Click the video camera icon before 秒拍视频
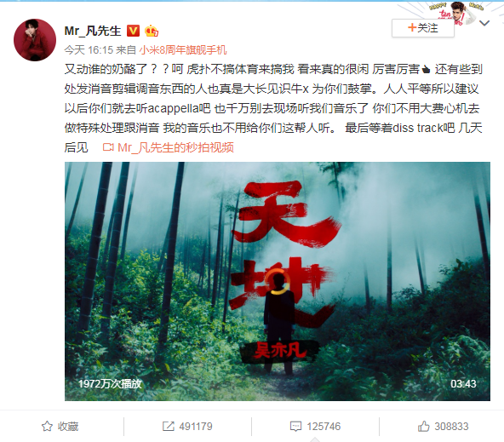This screenshot has height=442, width=504. coord(108,147)
